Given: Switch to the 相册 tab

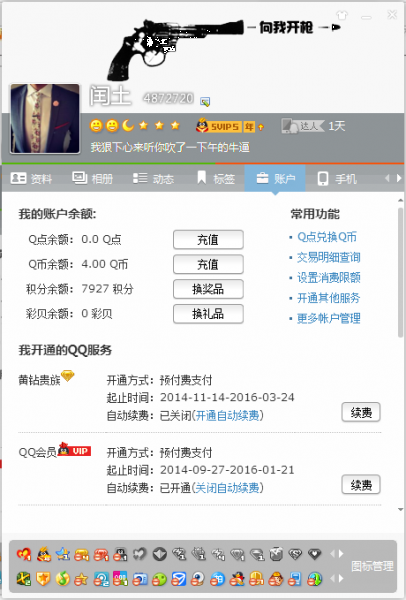Looking at the screenshot, I should point(93,178).
